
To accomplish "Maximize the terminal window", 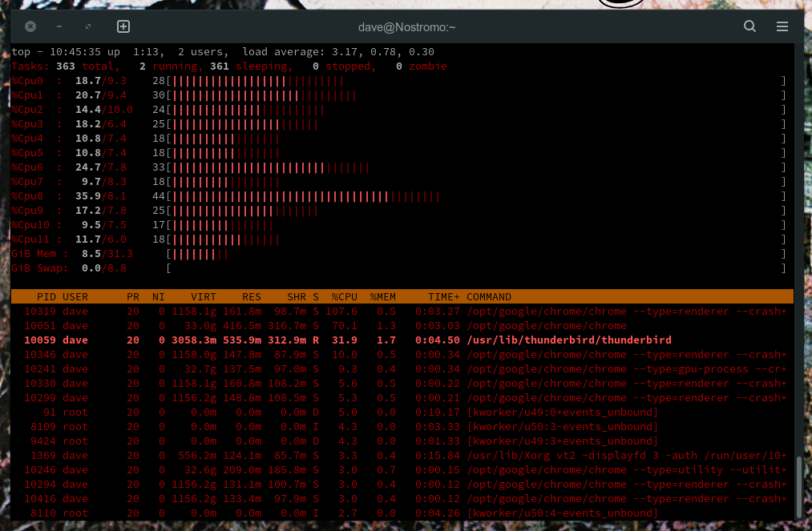I will coord(88,26).
